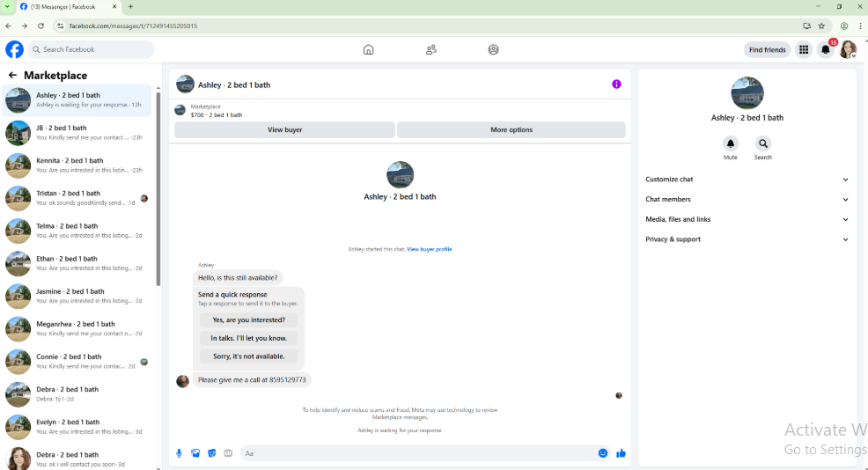Expand the Customize chat section
The height and width of the screenshot is (470, 868).
click(x=747, y=180)
